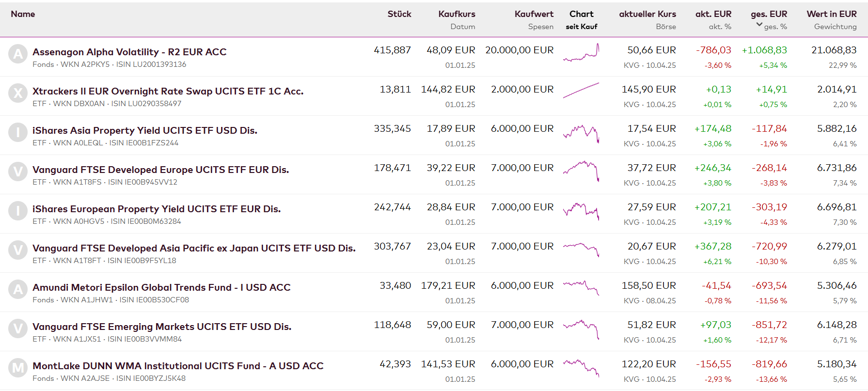Open the Xtrackers Overnight Rate Swap sparkline chart

click(581, 91)
